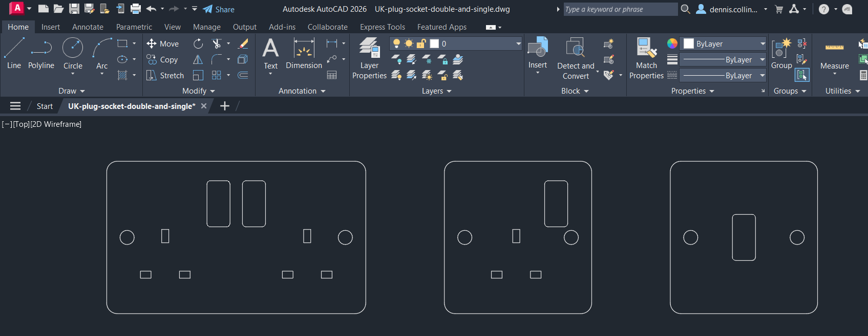Expand the Modify panel
868x336 pixels.
pyautogui.click(x=199, y=91)
